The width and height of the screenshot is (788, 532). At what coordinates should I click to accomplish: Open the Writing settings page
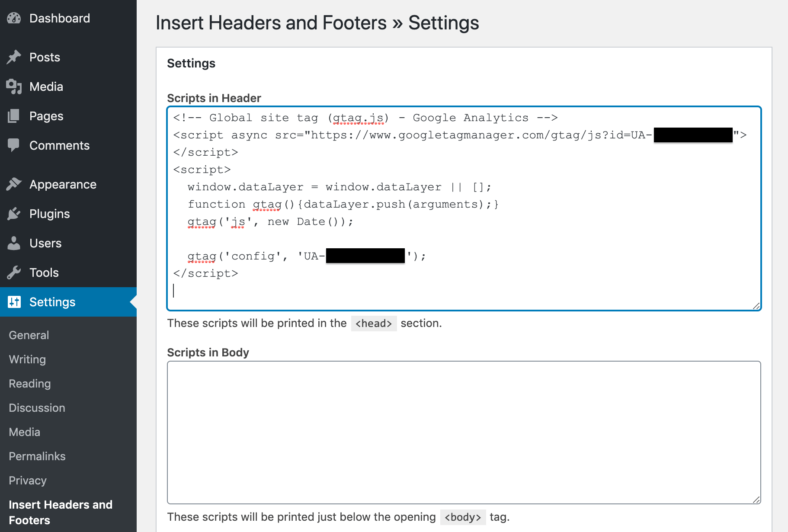(27, 359)
